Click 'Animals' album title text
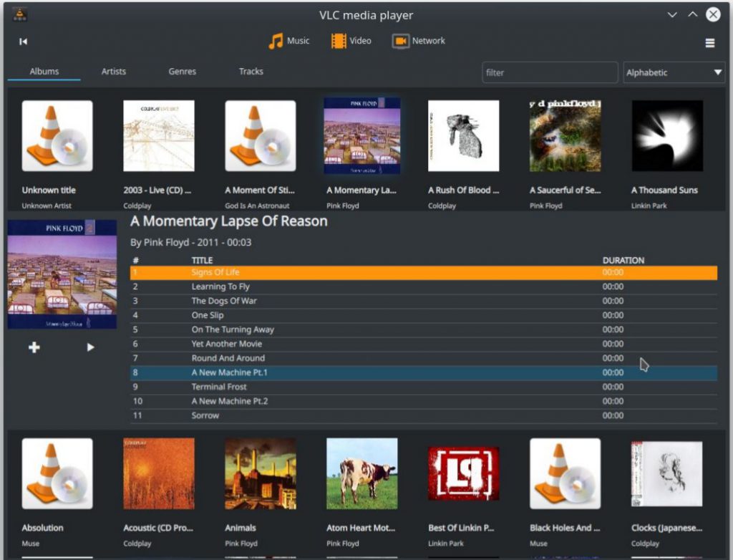The height and width of the screenshot is (560, 733). (x=241, y=528)
